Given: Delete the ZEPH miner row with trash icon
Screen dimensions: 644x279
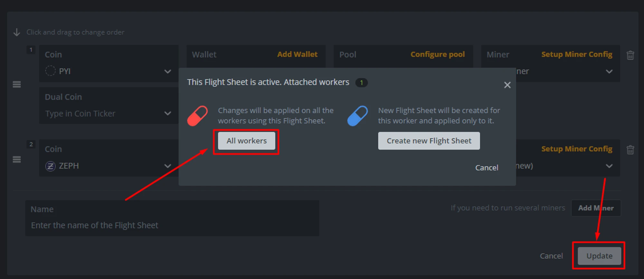Looking at the screenshot, I should [630, 150].
